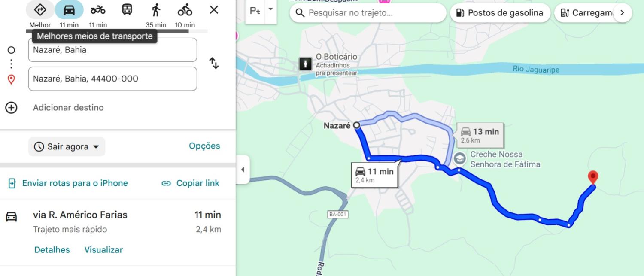Collapse the side panel with the arrow
This screenshot has height=276, width=644.
[x=243, y=170]
